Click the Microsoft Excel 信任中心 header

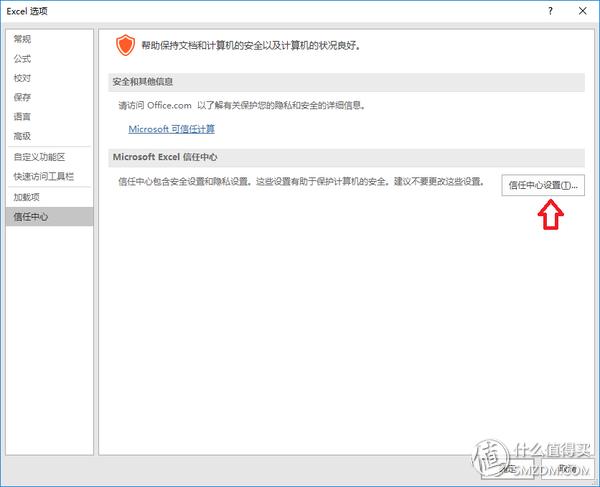[x=346, y=157]
